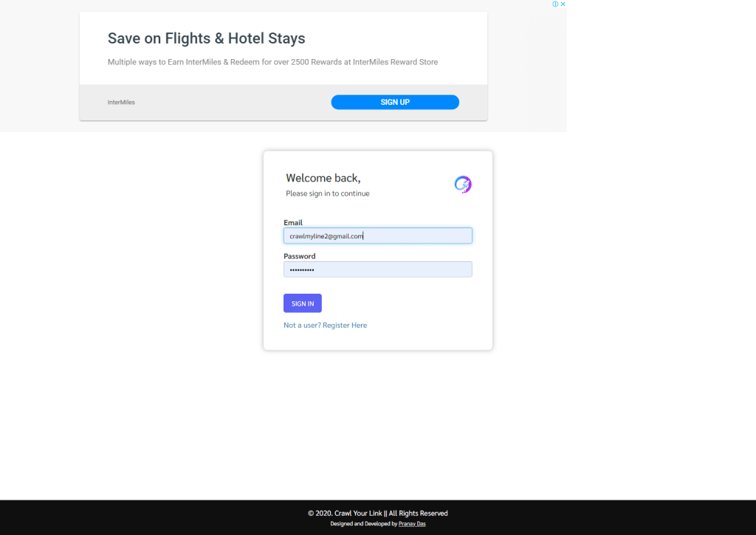This screenshot has height=535, width=756.
Task: Click the word 'continue' in the login subtitle
Action: tap(355, 193)
